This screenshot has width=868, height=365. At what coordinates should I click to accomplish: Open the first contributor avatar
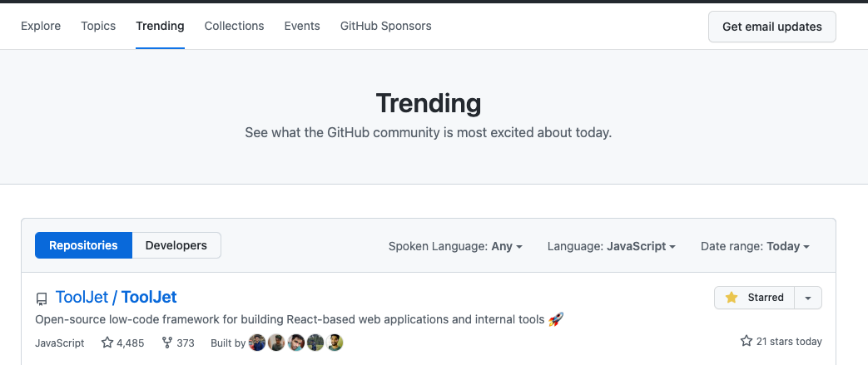[257, 343]
